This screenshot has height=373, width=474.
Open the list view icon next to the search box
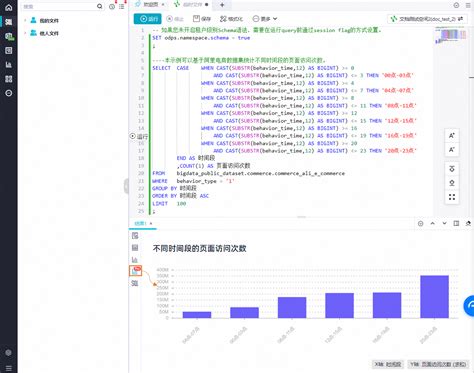pos(122,6)
